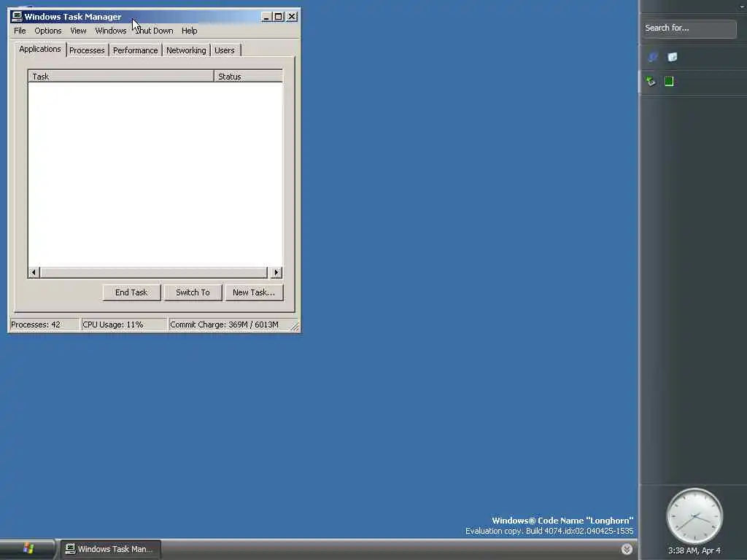Expand the taskbar chevron button
Viewport: 747px width, 560px height.
click(x=627, y=549)
